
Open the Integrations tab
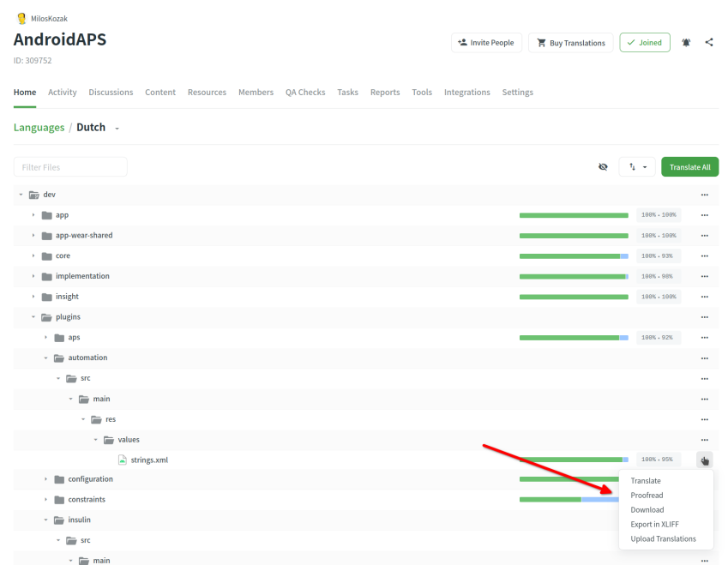pos(467,93)
